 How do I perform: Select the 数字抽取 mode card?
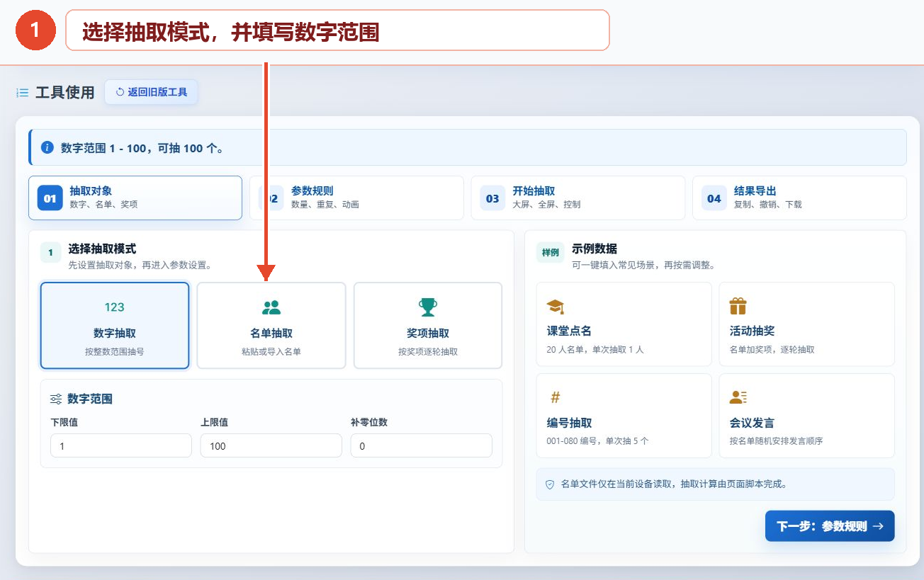115,326
